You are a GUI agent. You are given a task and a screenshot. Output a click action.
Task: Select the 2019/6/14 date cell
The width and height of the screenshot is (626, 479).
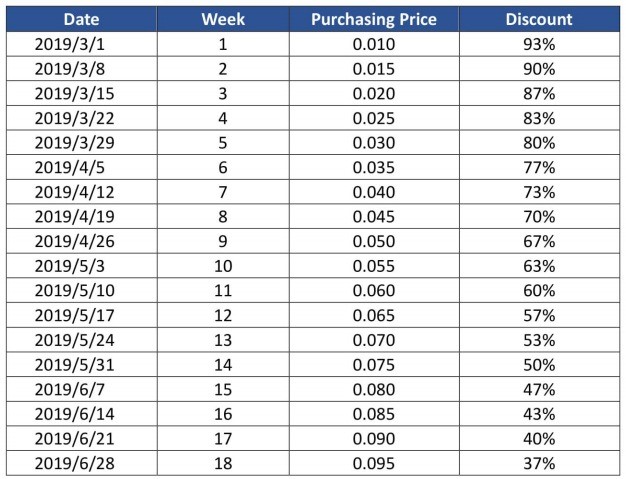tap(81, 414)
